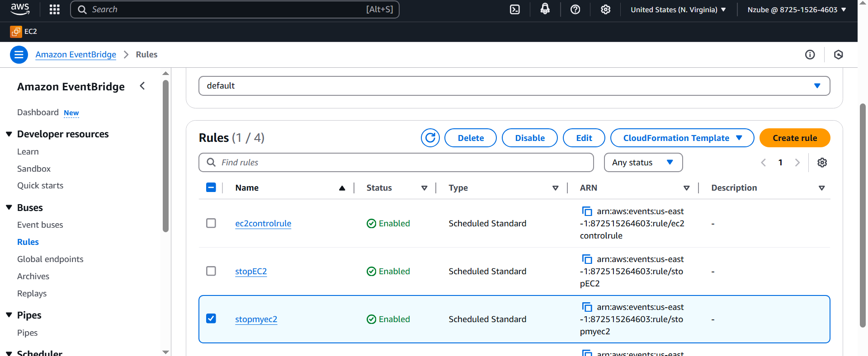Open the services grid menu
This screenshot has height=356, width=868.
tap(55, 9)
